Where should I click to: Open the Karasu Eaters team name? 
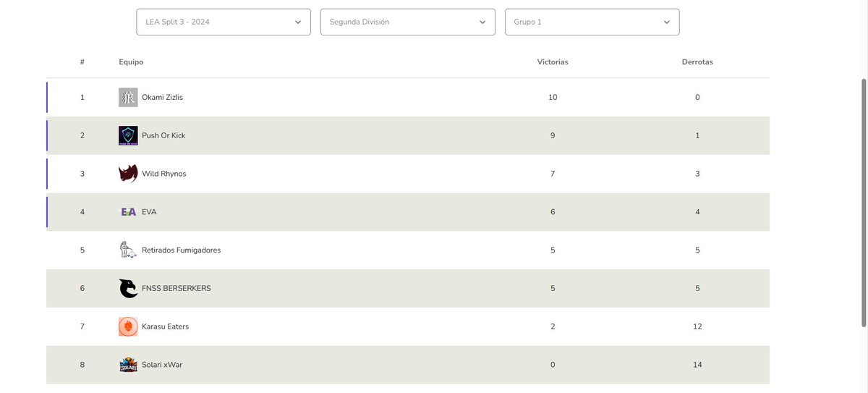(165, 326)
